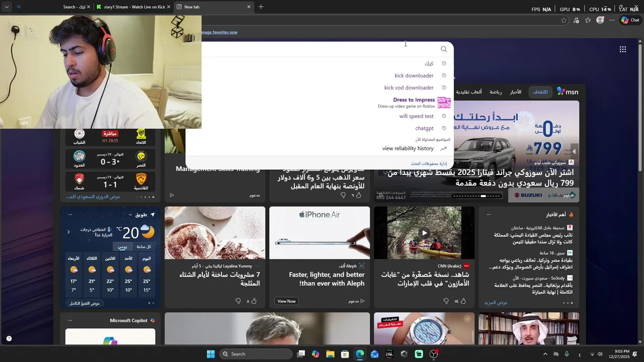This screenshot has height=362, width=644.
Task: Switch to slary1 Stream Kick tab
Action: point(133,7)
